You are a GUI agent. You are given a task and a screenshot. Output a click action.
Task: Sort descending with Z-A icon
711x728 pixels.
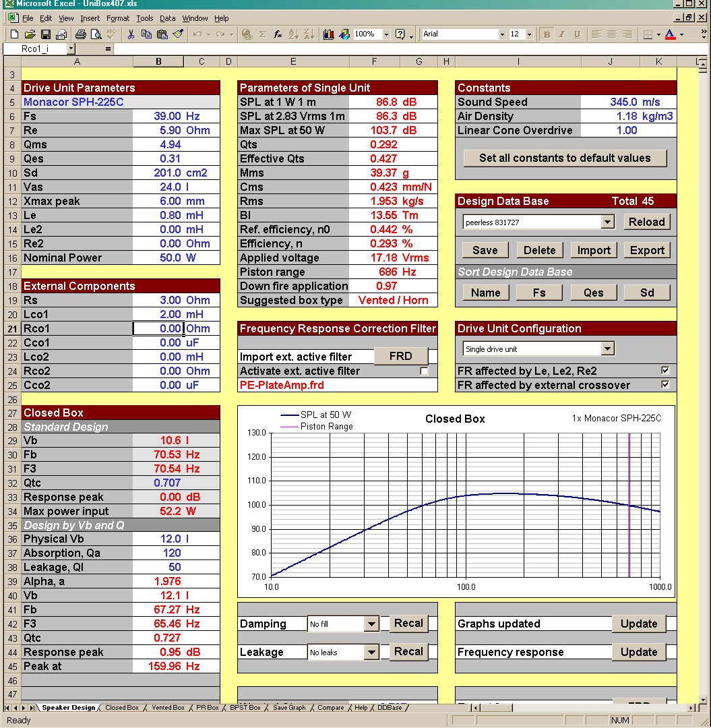pyautogui.click(x=309, y=34)
